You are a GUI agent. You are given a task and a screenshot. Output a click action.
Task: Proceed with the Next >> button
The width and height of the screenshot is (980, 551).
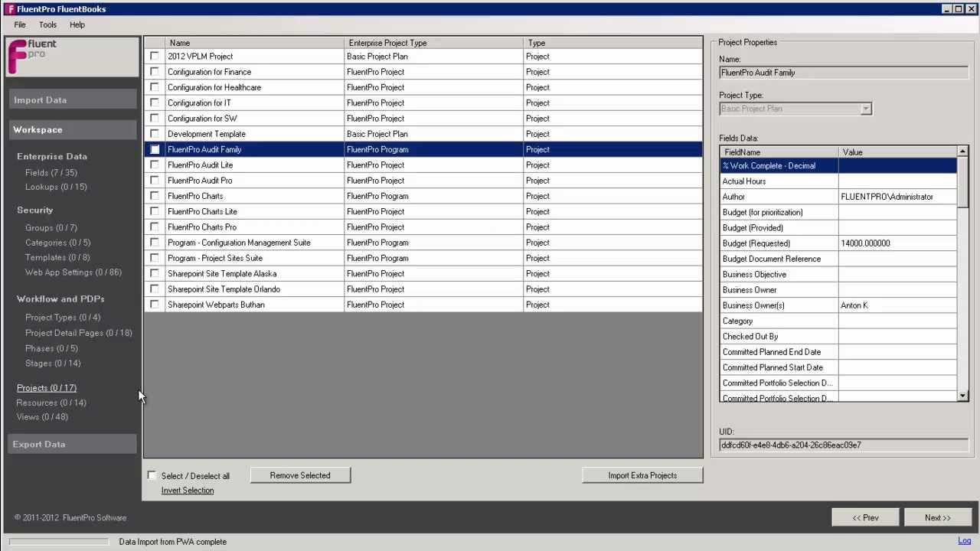[x=937, y=517]
